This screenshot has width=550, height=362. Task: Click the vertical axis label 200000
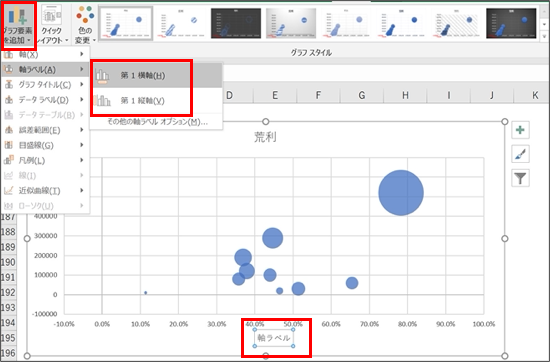coord(46,255)
